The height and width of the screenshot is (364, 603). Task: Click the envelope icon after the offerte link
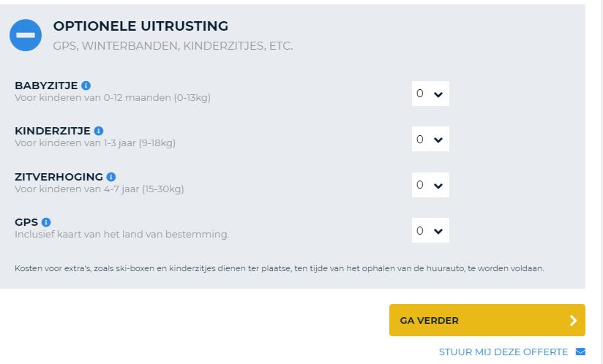(580, 352)
